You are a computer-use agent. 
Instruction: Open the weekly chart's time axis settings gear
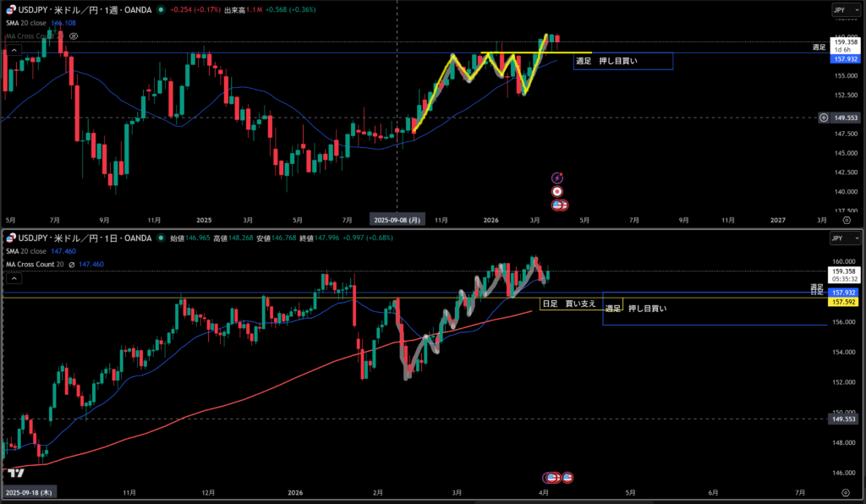pyautogui.click(x=847, y=219)
